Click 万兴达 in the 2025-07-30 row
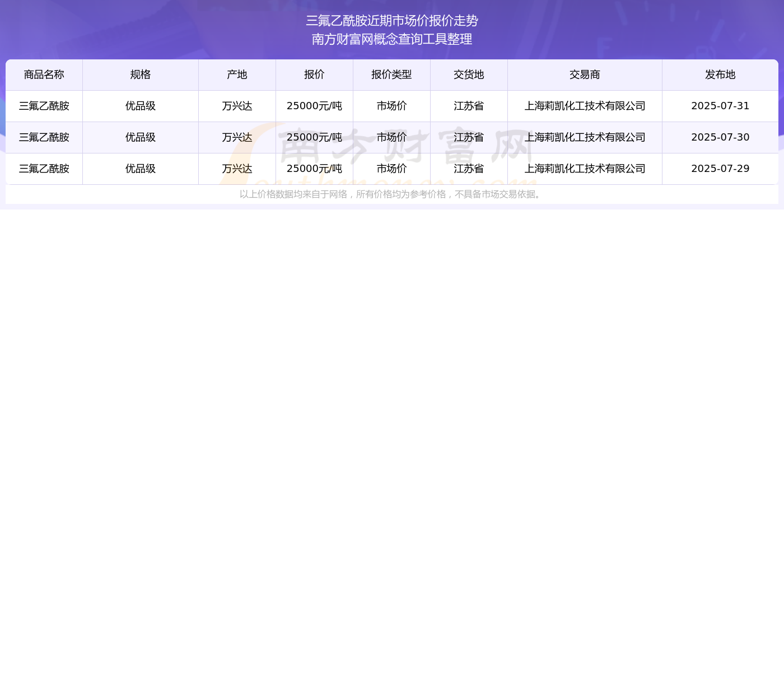Screen dimensions: 784x675 (x=237, y=137)
